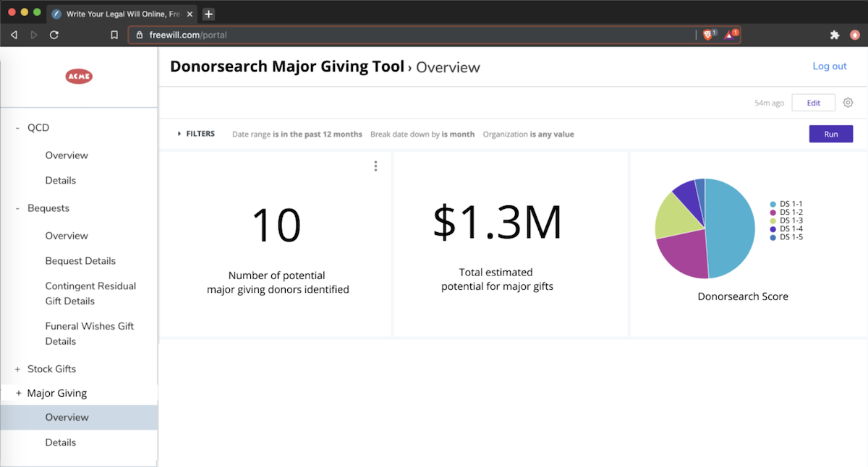Open a new browser tab
Viewport: 868px width, 467px height.
tap(208, 14)
